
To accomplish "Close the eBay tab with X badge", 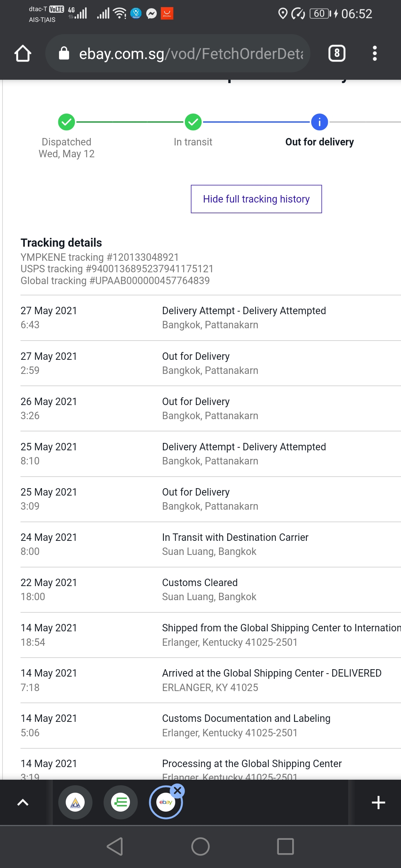I will point(178,790).
